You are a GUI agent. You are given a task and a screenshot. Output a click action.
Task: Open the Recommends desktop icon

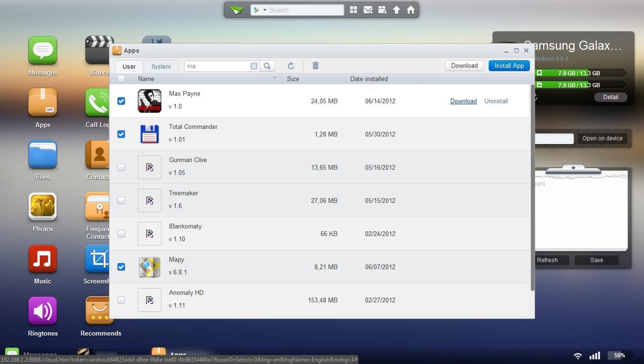click(100, 311)
